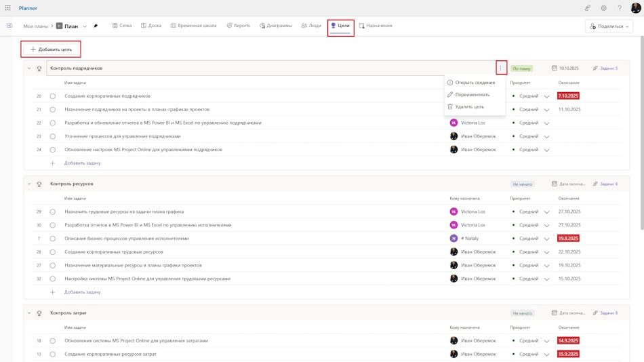Click the feedback icon in header
The height and width of the screenshot is (362, 644).
tap(588, 8)
